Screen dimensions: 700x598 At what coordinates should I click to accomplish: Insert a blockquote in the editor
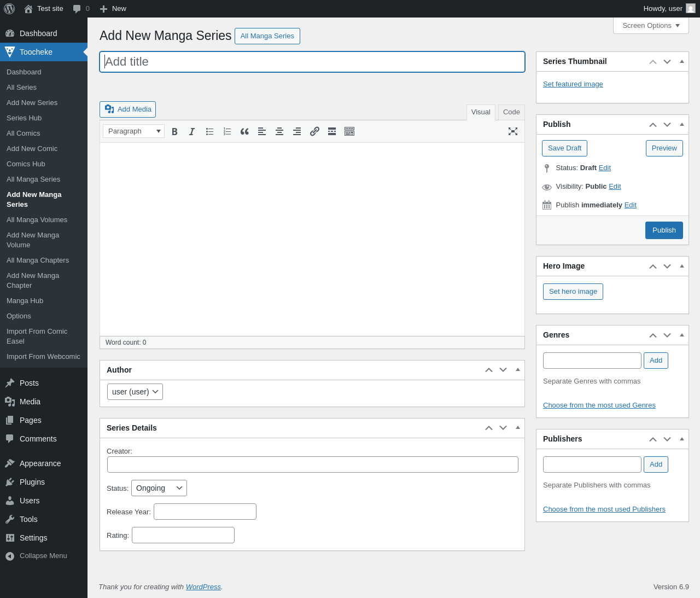[x=244, y=131]
